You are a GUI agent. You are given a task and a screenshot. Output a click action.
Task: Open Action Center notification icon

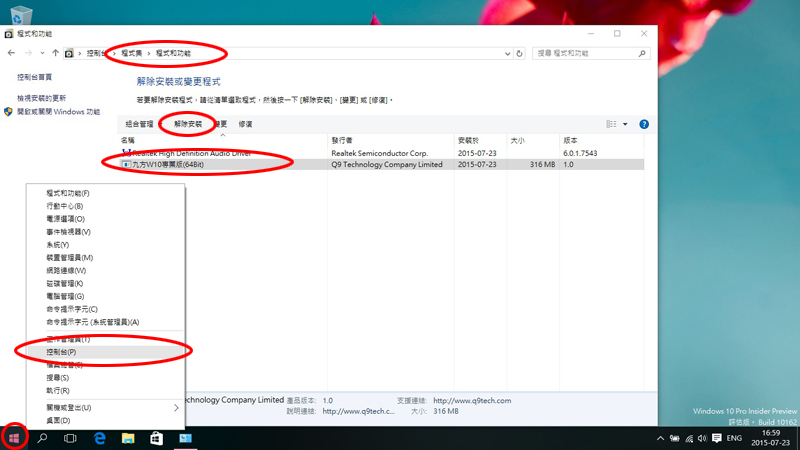point(717,438)
